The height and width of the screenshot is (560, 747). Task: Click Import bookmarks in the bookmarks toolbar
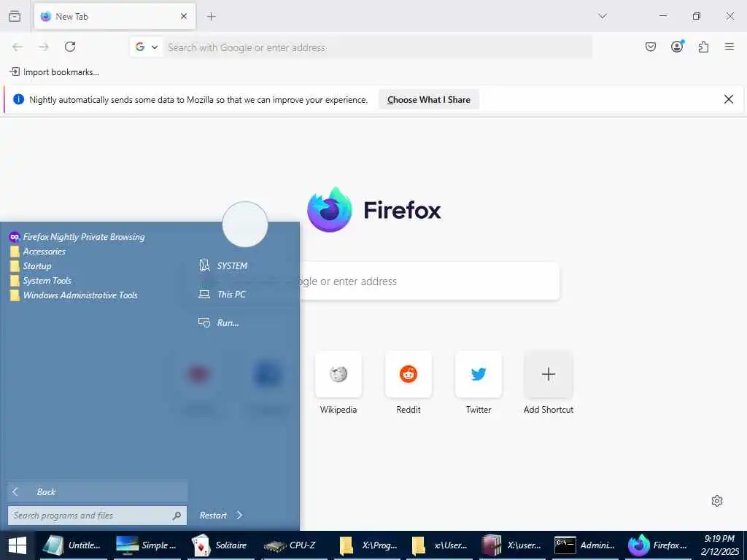54,72
